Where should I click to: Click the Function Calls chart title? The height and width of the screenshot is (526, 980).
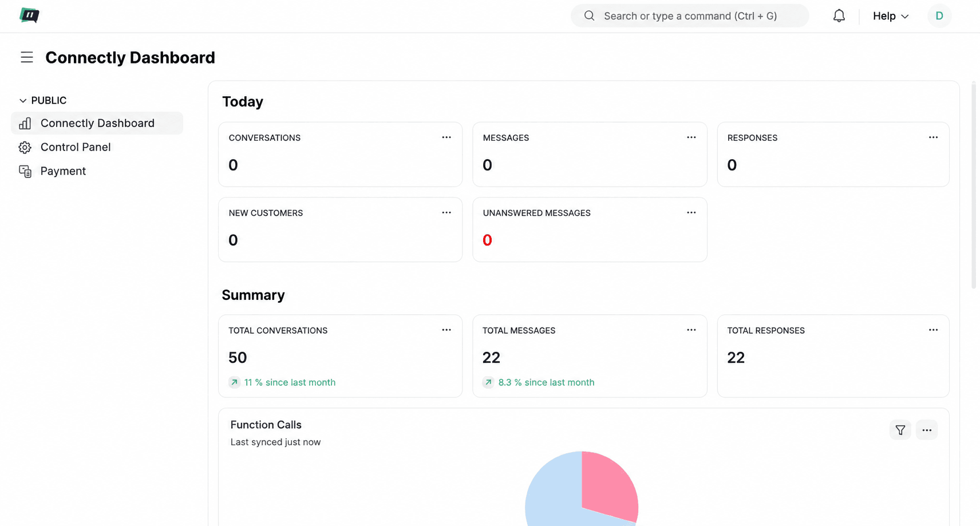click(x=266, y=425)
